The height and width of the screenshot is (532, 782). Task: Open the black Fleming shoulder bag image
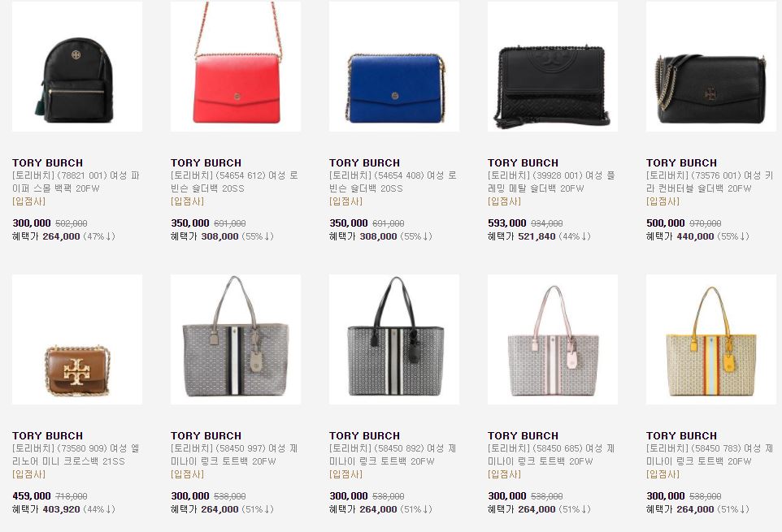pos(553,67)
